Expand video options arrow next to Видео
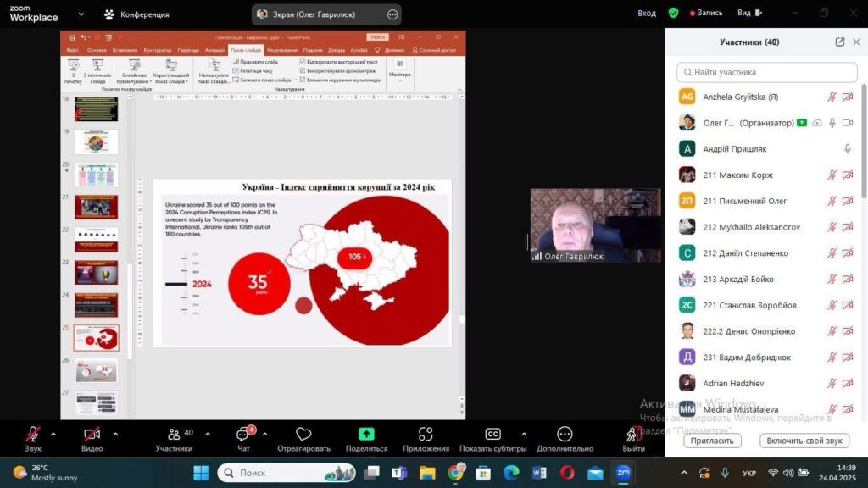868x488 pixels. [115, 434]
